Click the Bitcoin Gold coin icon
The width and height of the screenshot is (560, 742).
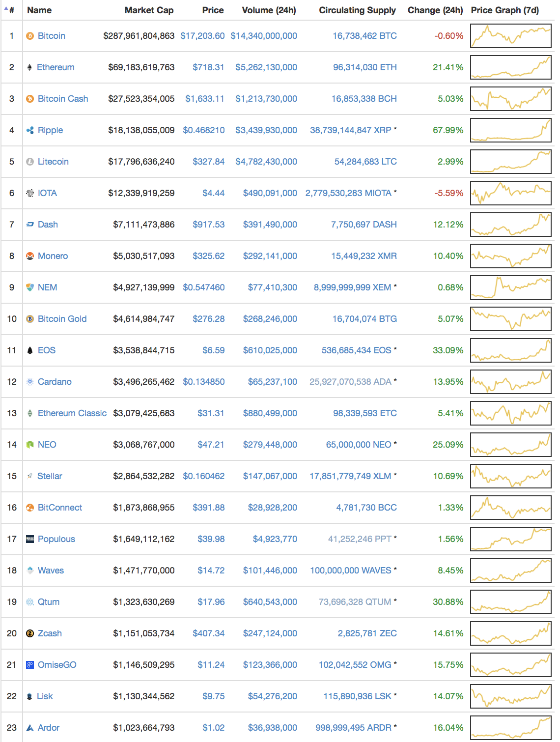pos(30,319)
